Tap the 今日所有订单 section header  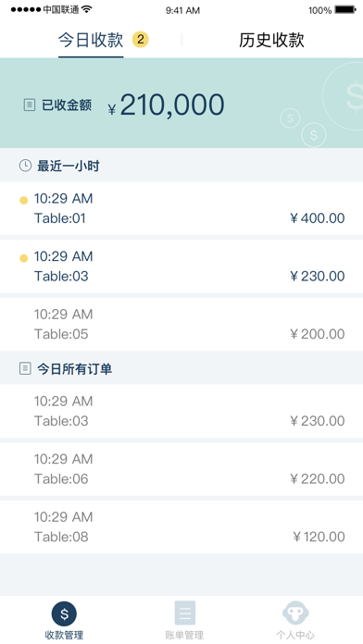(181, 368)
